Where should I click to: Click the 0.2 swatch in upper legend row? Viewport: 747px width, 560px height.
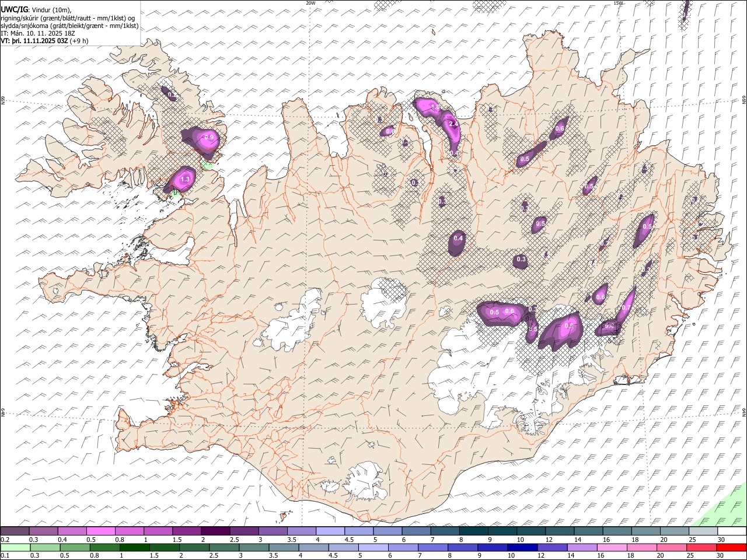pos(15,531)
